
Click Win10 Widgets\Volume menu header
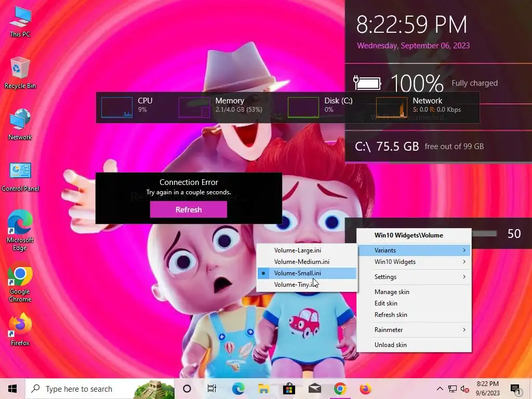pos(408,235)
